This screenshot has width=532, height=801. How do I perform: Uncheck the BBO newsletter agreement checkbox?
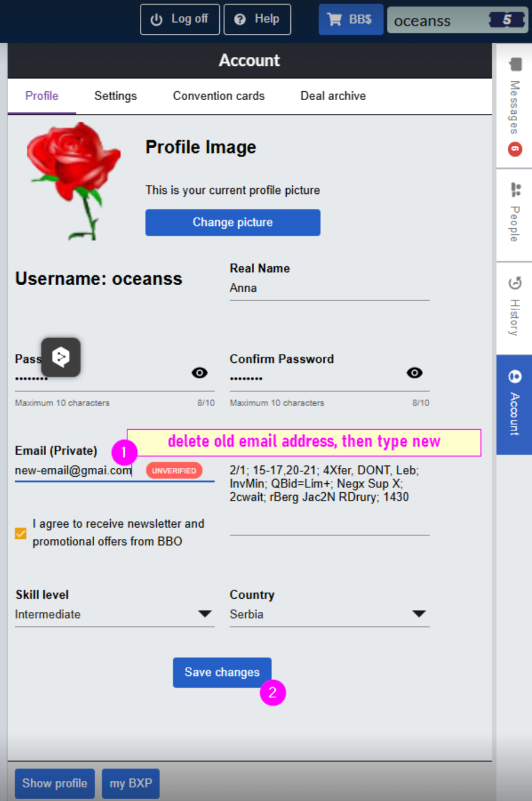click(21, 533)
